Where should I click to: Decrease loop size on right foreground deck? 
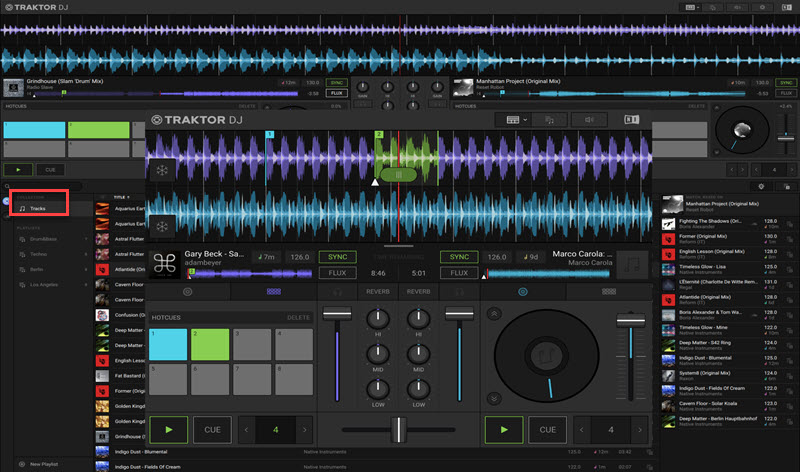click(582, 430)
